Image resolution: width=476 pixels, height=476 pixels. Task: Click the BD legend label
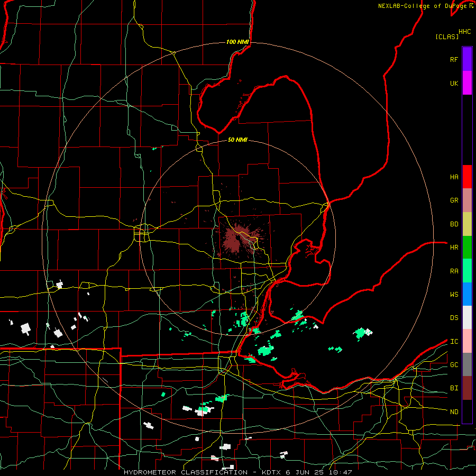click(x=454, y=224)
